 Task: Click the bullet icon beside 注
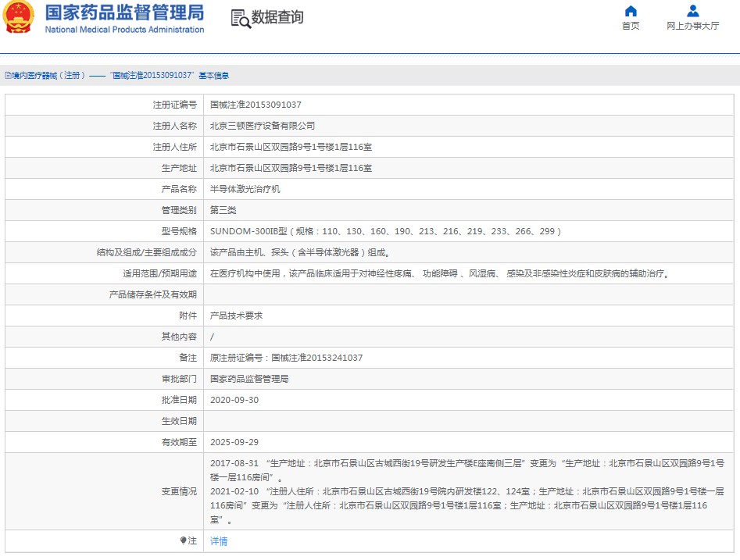point(183,540)
